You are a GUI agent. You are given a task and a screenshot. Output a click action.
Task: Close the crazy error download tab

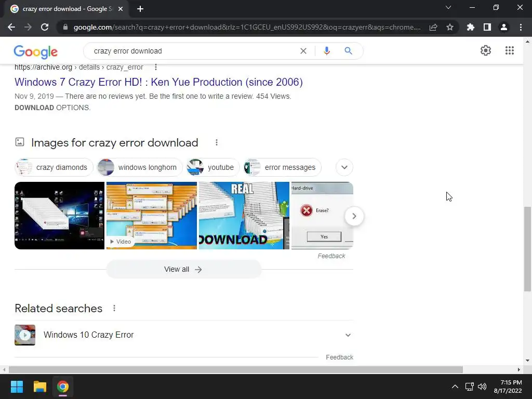[x=121, y=9]
